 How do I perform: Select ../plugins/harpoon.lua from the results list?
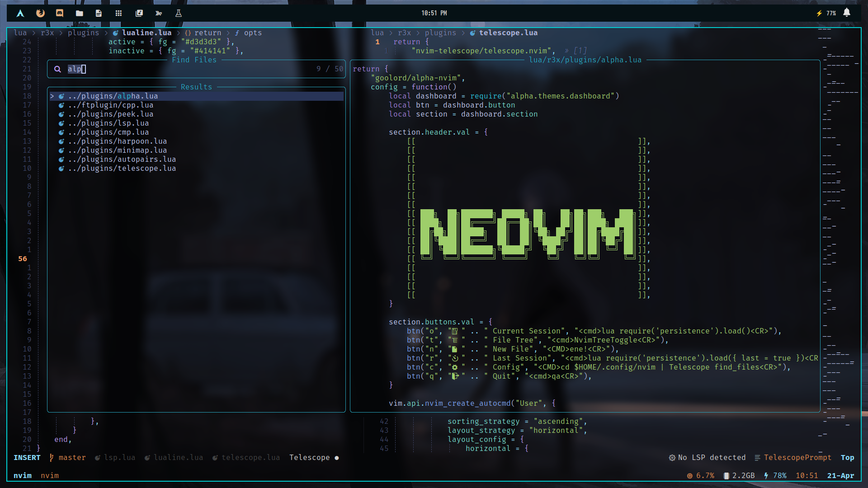coord(118,141)
